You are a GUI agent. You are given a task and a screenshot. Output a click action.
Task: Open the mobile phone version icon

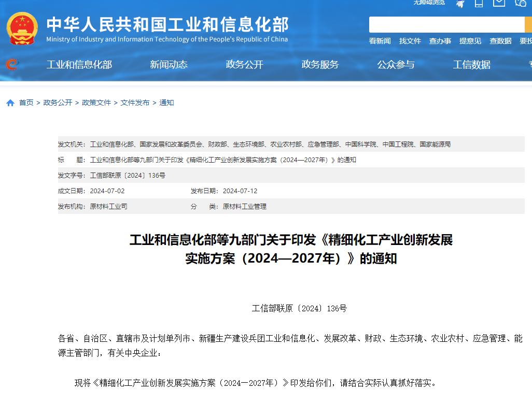479,3
